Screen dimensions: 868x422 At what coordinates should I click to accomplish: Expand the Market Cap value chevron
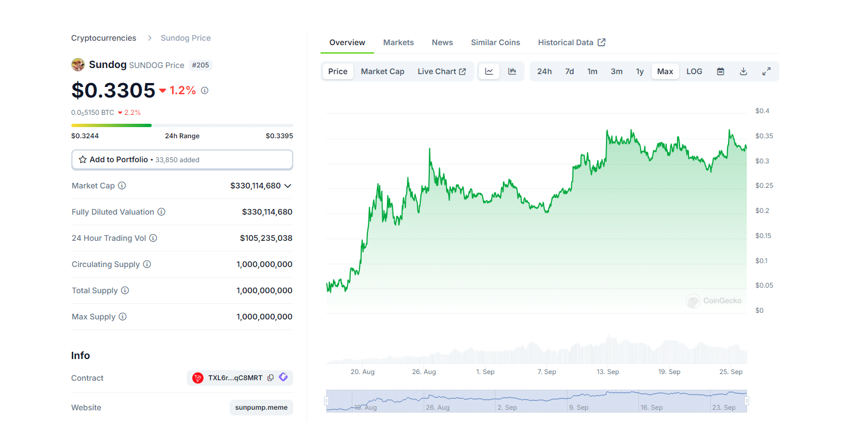tap(288, 186)
